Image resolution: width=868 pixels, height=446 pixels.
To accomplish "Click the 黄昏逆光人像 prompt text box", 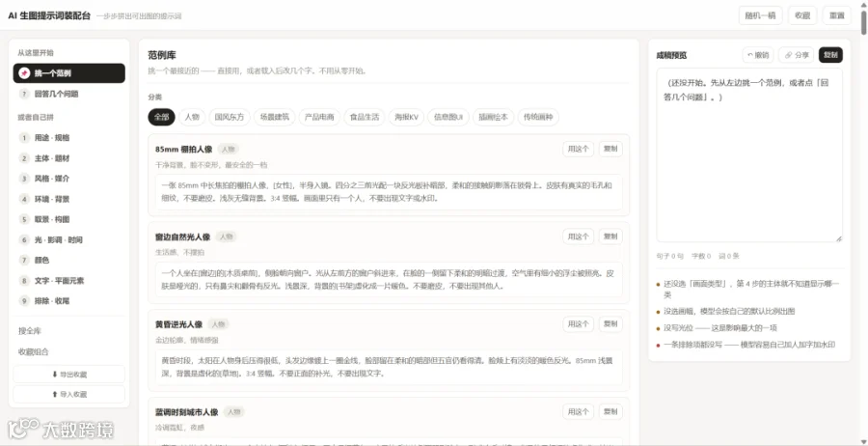I will pos(389,368).
